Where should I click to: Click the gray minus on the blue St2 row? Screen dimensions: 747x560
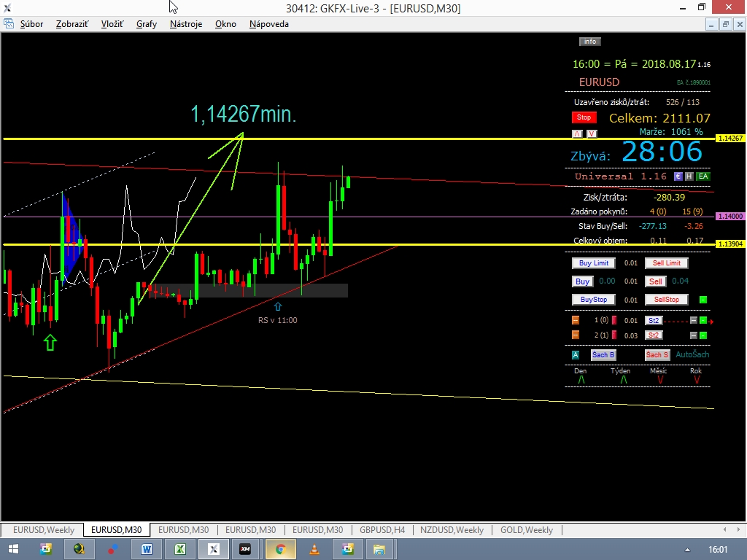(x=694, y=321)
